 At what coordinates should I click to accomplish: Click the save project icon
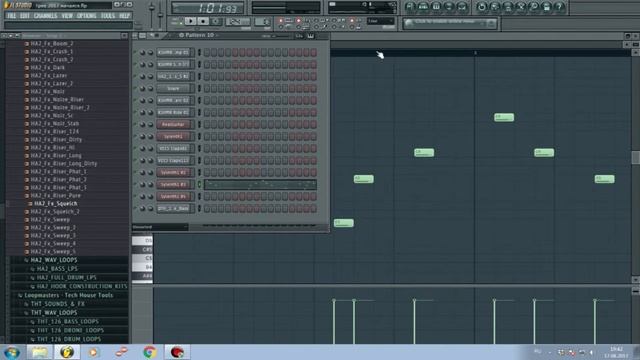click(x=495, y=7)
